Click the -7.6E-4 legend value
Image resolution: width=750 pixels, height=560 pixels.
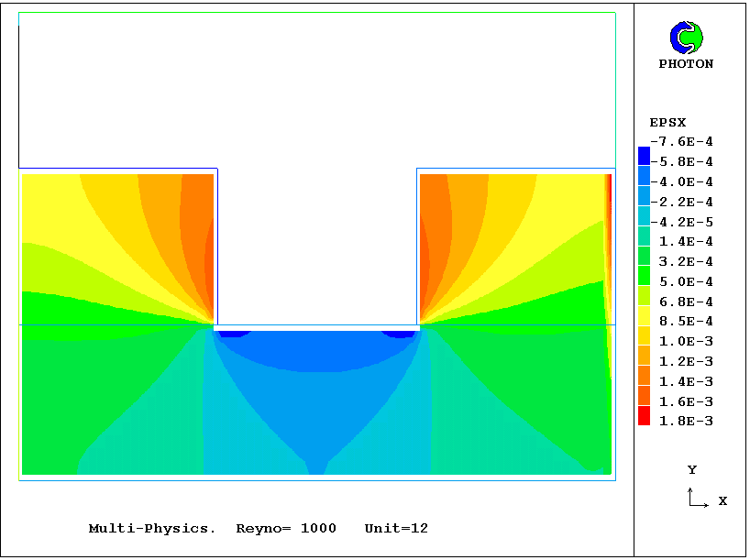(x=681, y=141)
